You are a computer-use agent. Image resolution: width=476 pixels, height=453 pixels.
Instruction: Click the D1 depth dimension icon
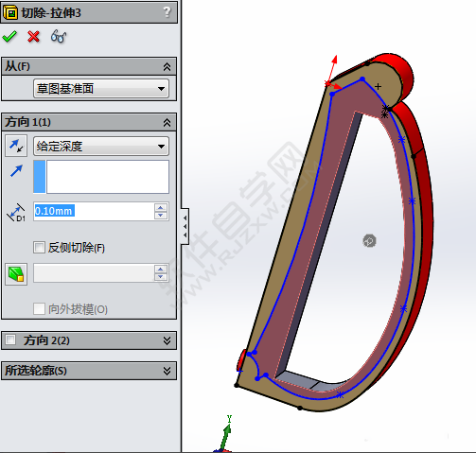[16, 212]
